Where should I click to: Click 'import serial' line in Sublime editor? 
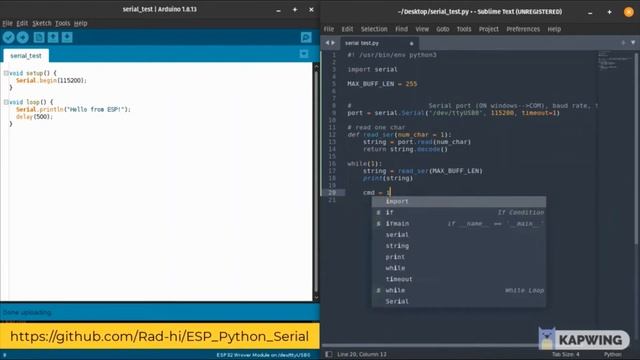coord(372,69)
